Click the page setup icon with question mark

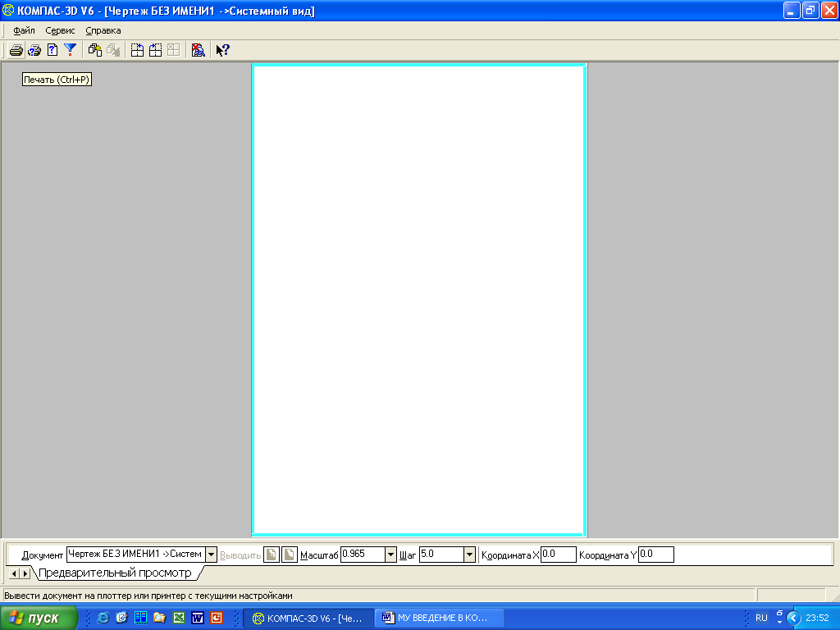(52, 50)
